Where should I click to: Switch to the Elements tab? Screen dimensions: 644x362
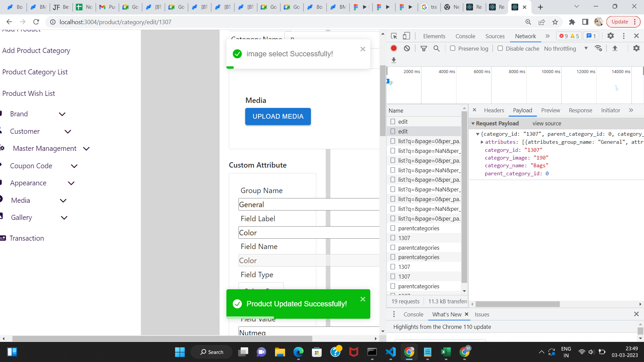pos(434,36)
